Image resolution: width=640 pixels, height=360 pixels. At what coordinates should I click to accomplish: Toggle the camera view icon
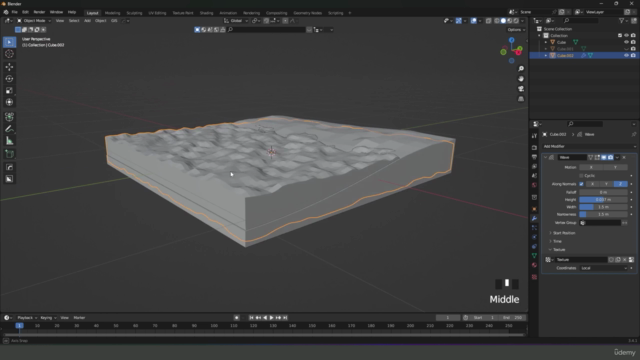coord(521,89)
